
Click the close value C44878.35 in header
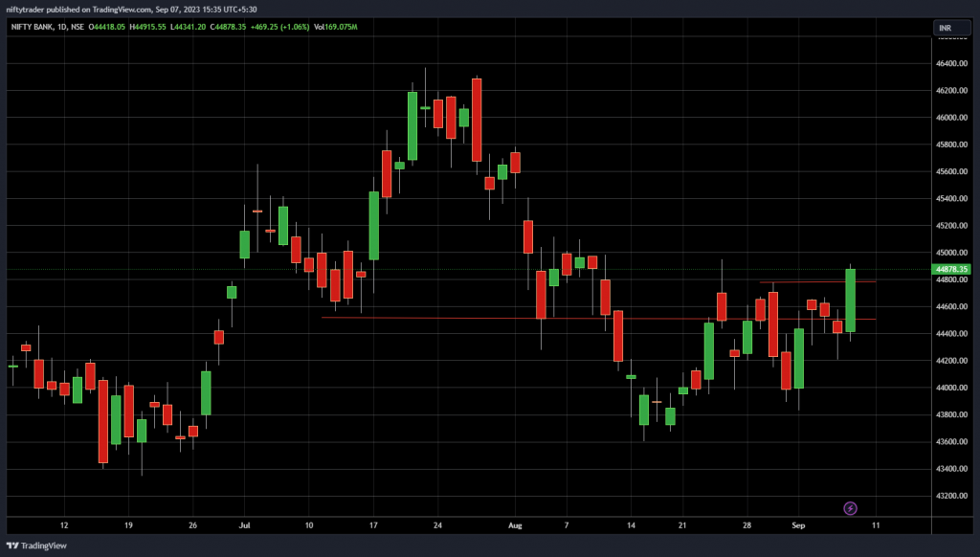228,27
